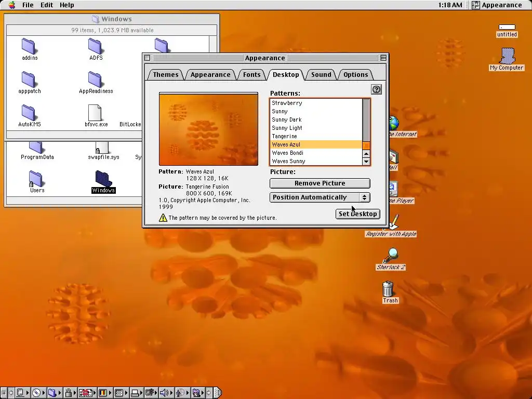Click the Trash icon on desktop
532x399 pixels.
tap(388, 289)
